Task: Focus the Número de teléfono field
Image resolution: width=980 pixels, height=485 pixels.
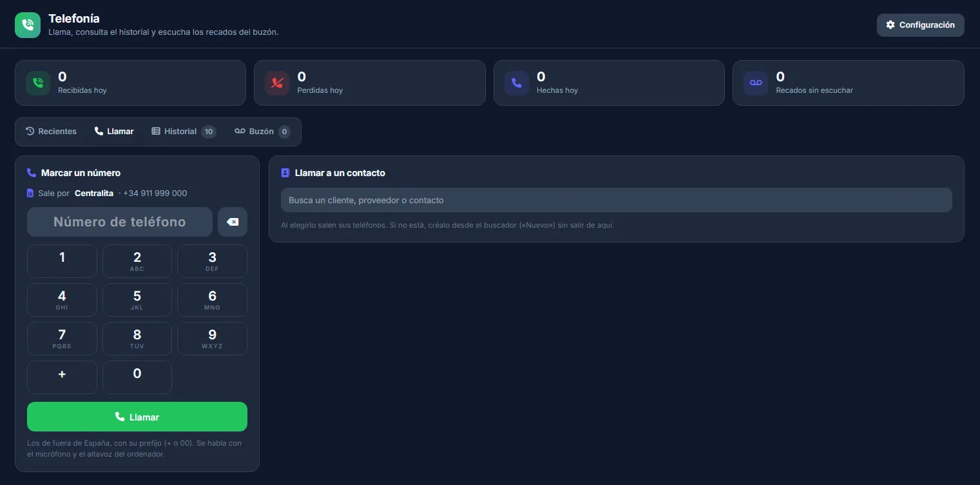Action: click(120, 222)
